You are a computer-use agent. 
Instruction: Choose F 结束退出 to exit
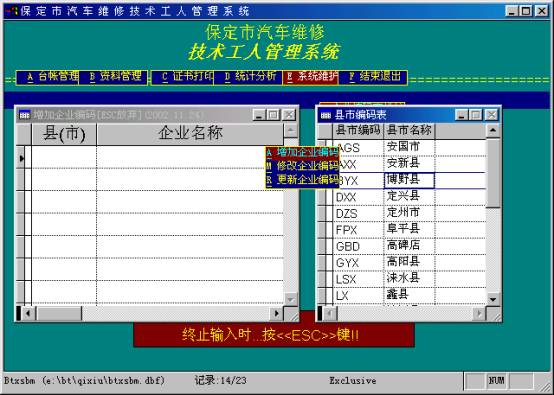[x=373, y=77]
